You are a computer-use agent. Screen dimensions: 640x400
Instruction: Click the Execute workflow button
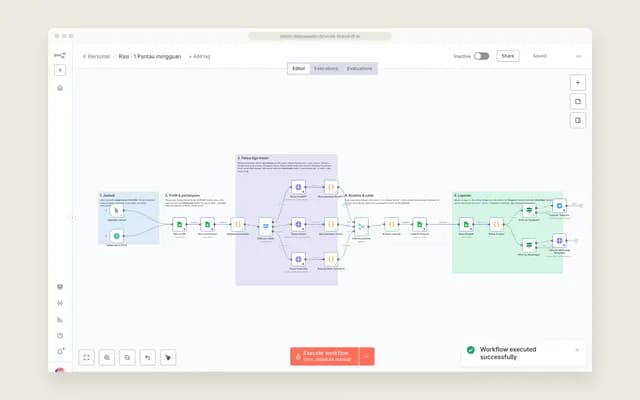tap(325, 356)
